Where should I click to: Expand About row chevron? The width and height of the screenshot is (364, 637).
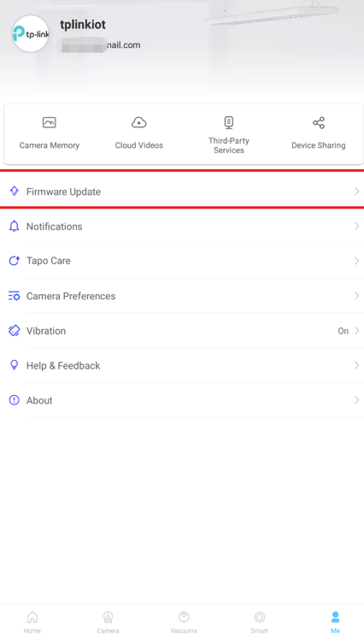pyautogui.click(x=356, y=400)
